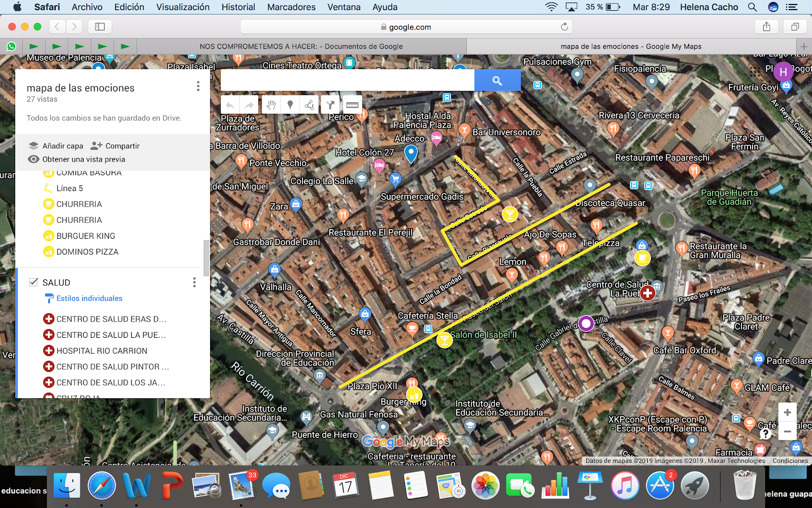Select the measure distances ruler tool
812x508 pixels.
352,105
